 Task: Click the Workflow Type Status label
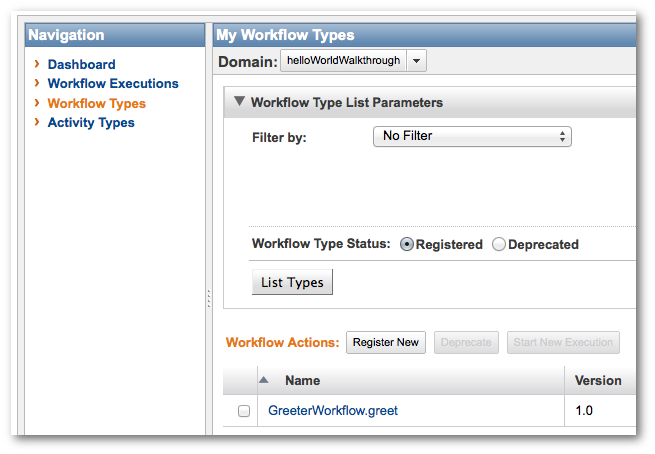click(321, 243)
